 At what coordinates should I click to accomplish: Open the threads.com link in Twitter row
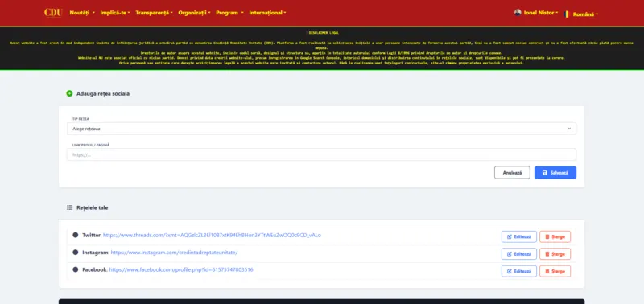point(212,235)
